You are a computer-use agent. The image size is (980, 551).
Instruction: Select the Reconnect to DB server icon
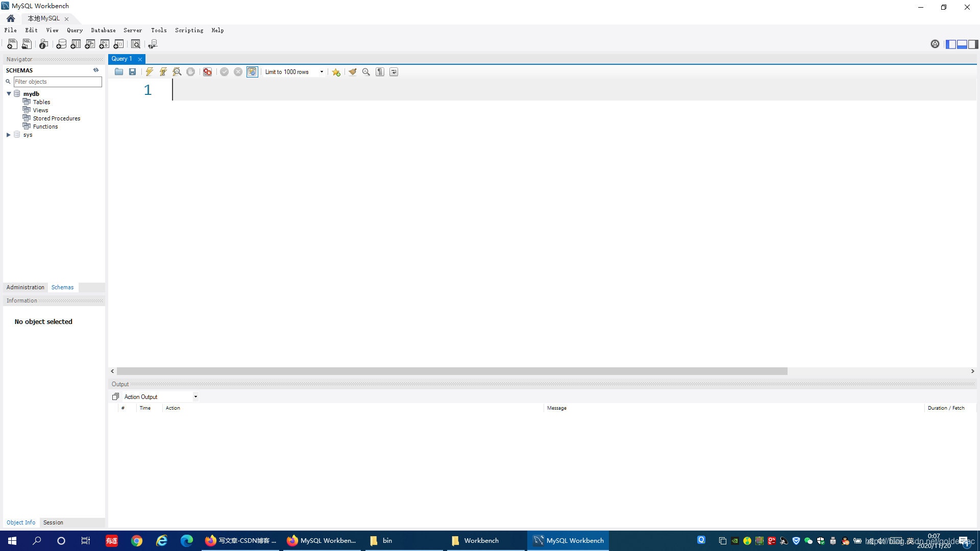(x=154, y=44)
